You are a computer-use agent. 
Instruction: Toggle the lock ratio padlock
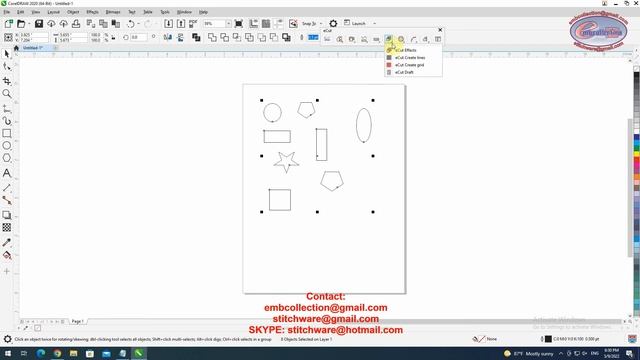pyautogui.click(x=113, y=38)
